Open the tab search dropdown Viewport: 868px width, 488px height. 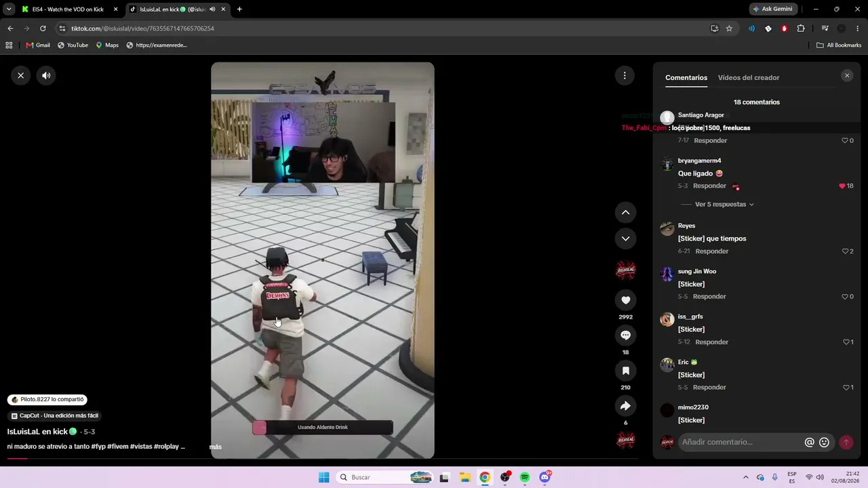(9, 9)
